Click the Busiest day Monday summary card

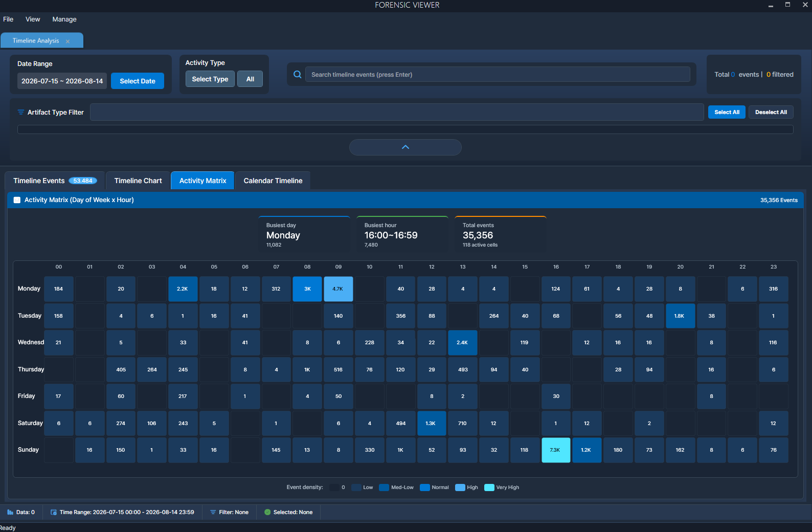(x=304, y=234)
